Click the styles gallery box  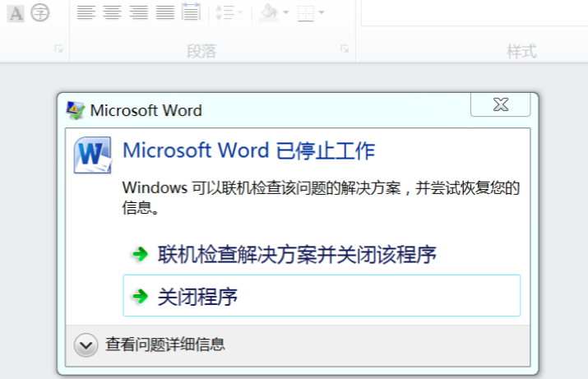pyautogui.click(x=475, y=13)
